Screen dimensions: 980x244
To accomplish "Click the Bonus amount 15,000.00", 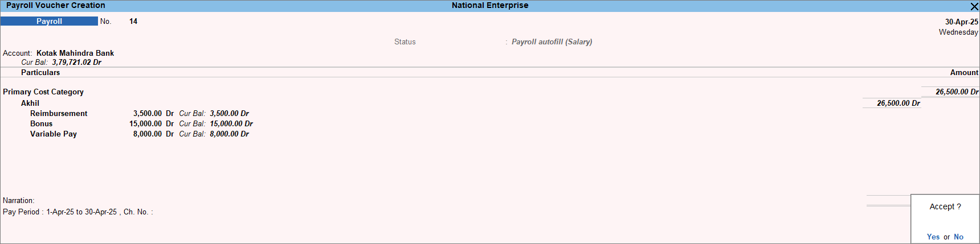I will pos(145,123).
